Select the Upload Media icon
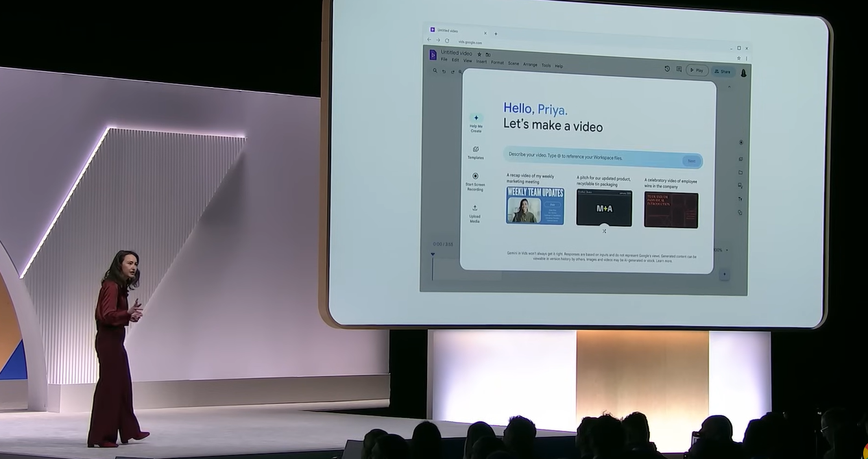 [x=474, y=208]
